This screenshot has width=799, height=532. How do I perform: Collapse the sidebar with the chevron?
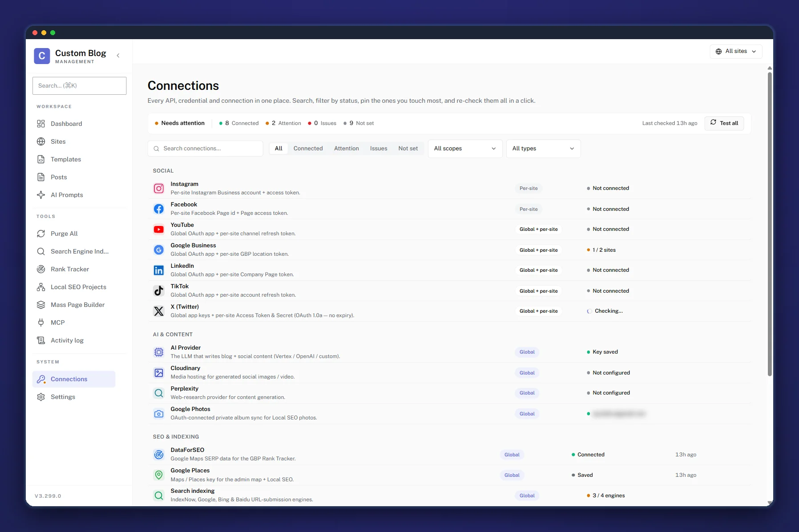click(118, 56)
